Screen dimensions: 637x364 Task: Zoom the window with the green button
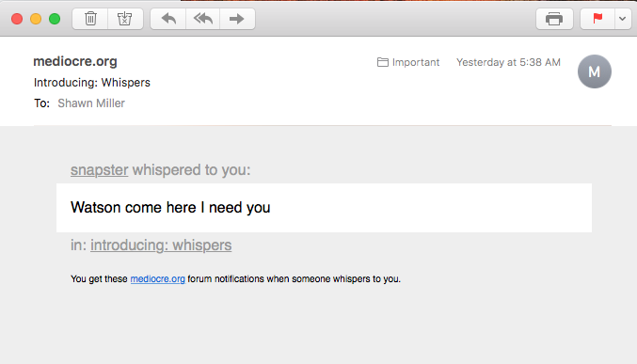55,19
